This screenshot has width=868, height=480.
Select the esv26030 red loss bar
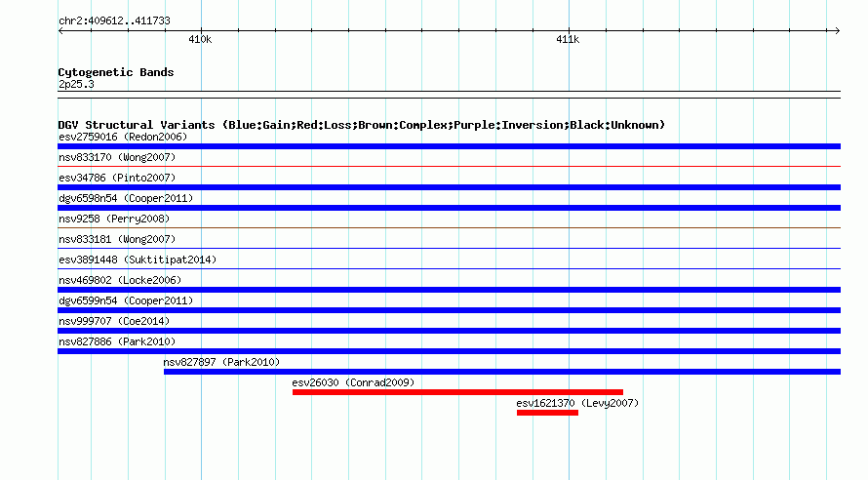click(457, 392)
